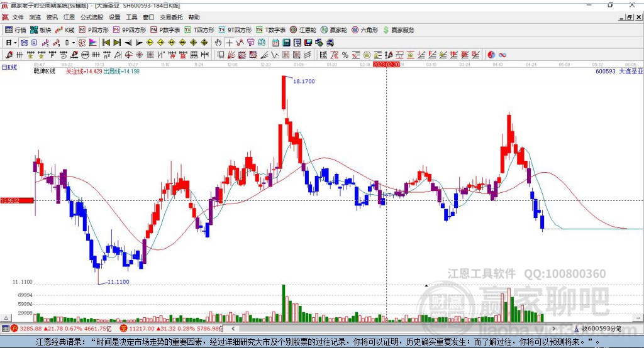Image resolution: width=644 pixels, height=348 pixels.
Task: Jump to first bar icon
Action: pyautogui.click(x=106, y=43)
